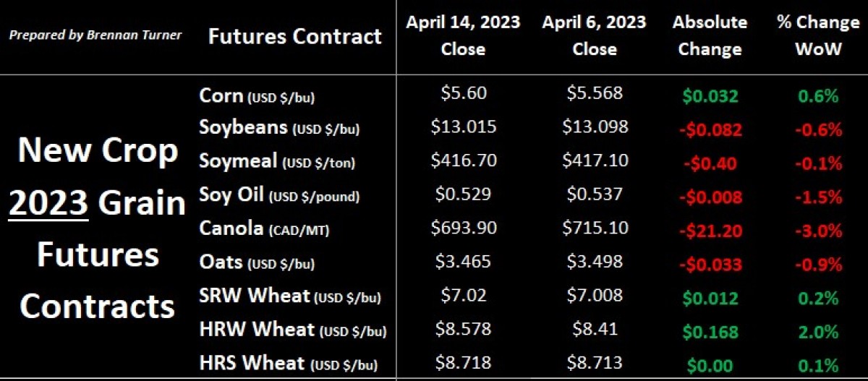Click the Canola $693.90 close value
Viewport: 868px width, 381px height.
(x=463, y=228)
